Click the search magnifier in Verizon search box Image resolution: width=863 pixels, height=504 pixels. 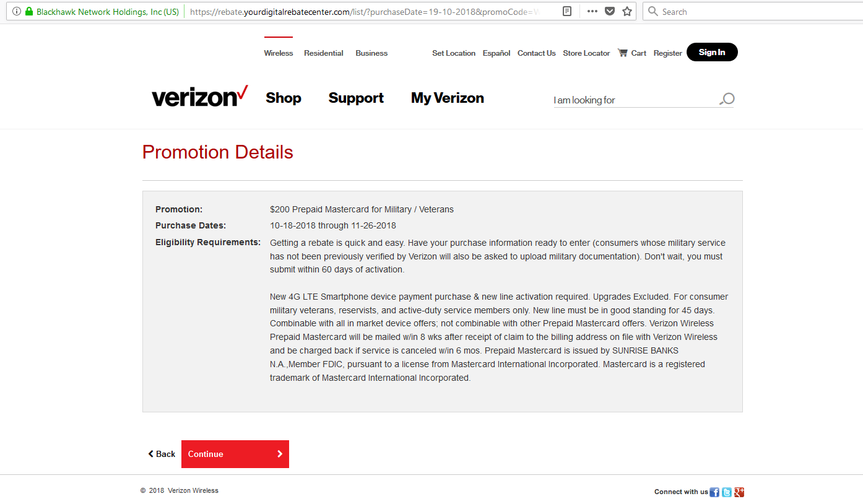coord(726,99)
